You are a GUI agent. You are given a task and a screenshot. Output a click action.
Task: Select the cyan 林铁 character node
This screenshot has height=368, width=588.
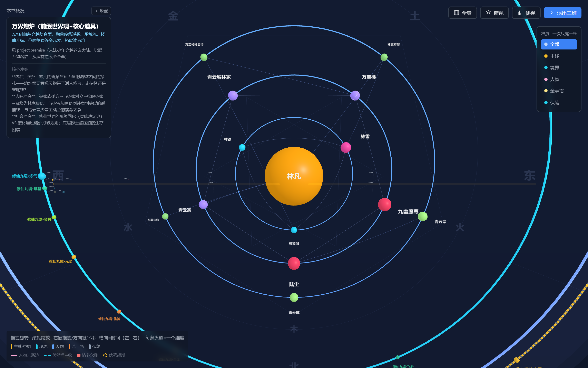coord(242,147)
